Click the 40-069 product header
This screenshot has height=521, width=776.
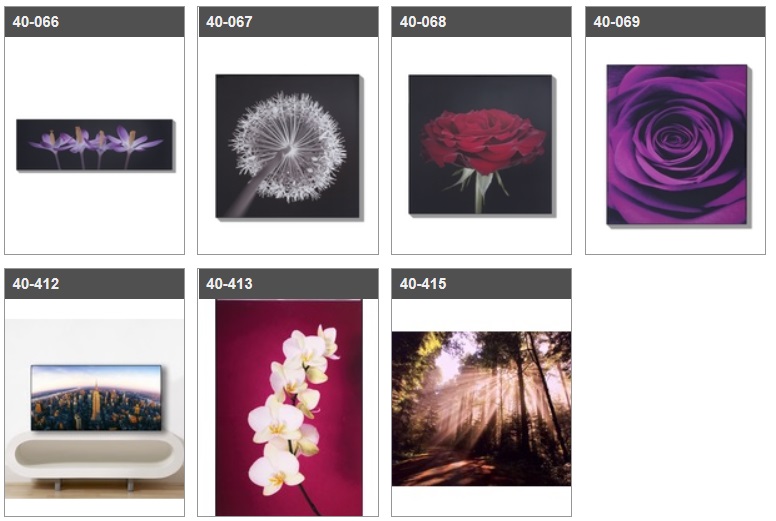(675, 22)
